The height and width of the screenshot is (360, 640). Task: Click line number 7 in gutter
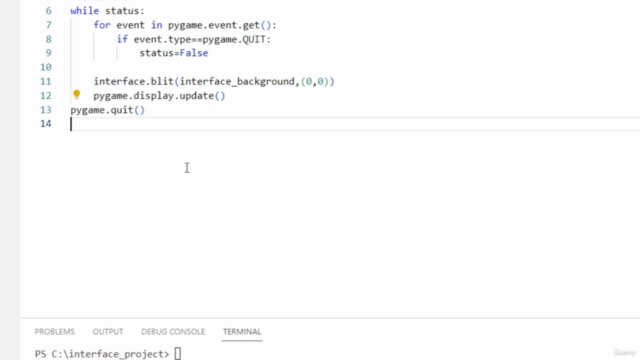click(x=49, y=25)
